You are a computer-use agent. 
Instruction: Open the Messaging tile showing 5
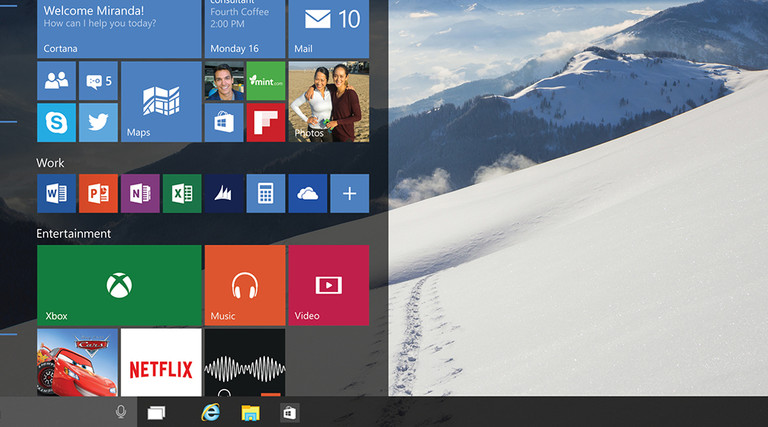[x=98, y=81]
